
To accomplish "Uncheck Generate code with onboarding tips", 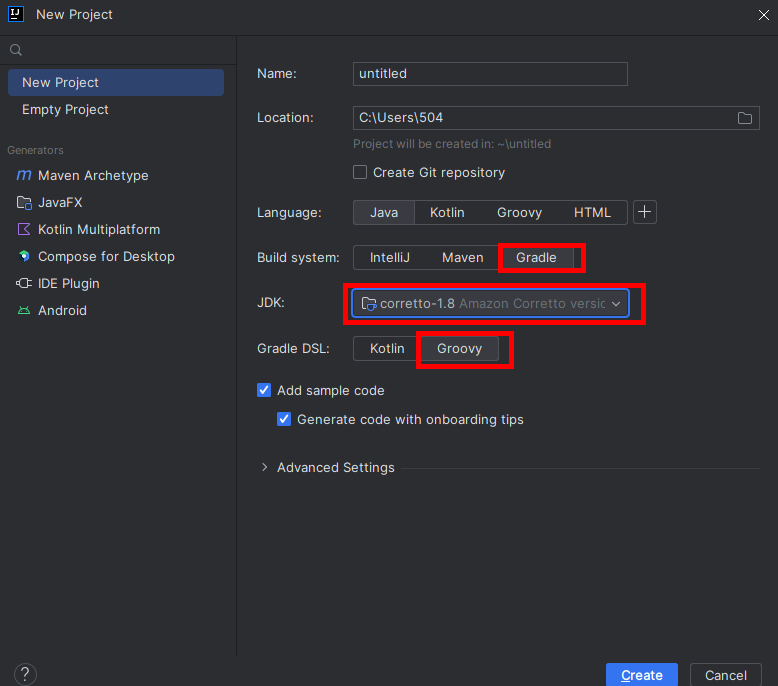I will [x=284, y=419].
